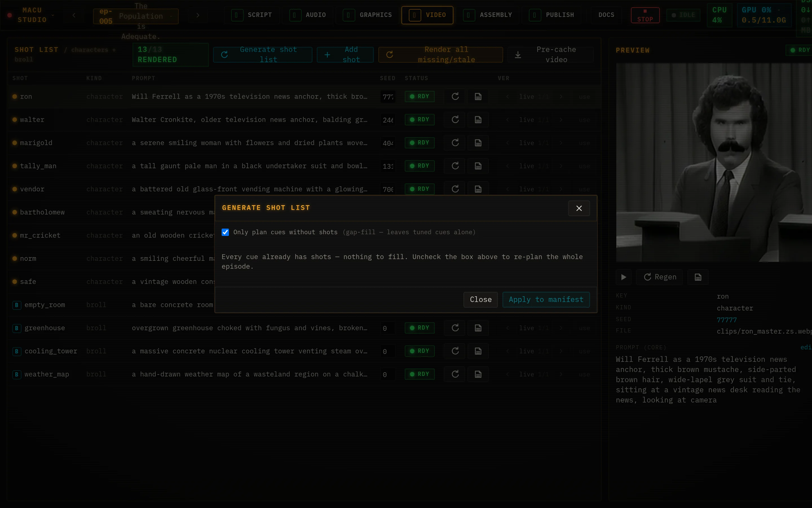Screen dimensions: 812x508
Task: Click RDY status badge of cooling_tower row
Action: point(420,351)
